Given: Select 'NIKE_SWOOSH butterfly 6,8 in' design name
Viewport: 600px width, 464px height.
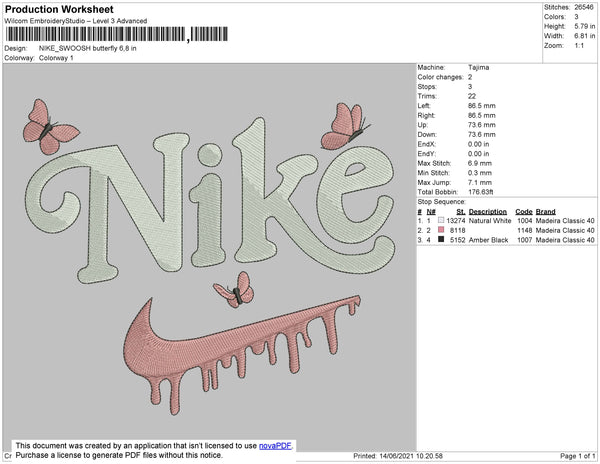Looking at the screenshot, I should pos(88,49).
